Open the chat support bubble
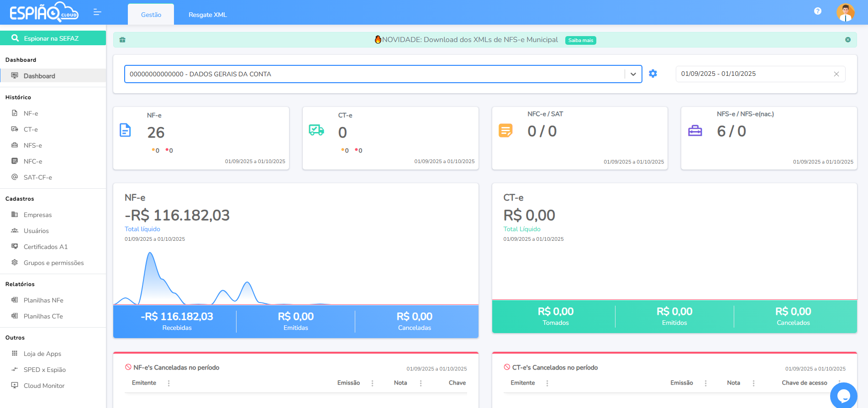 [844, 395]
